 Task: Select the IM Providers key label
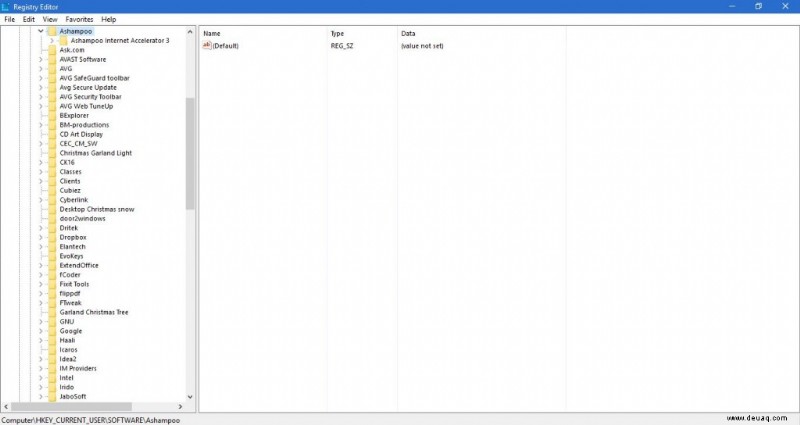[78, 368]
